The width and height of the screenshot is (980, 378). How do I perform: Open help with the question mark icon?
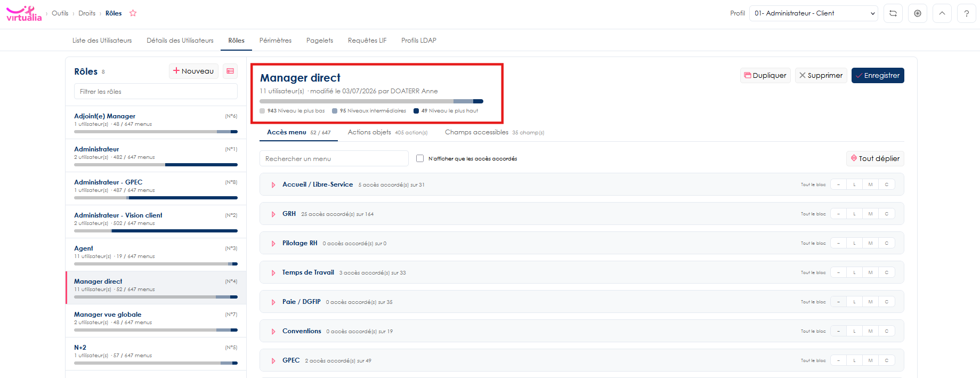tap(967, 13)
